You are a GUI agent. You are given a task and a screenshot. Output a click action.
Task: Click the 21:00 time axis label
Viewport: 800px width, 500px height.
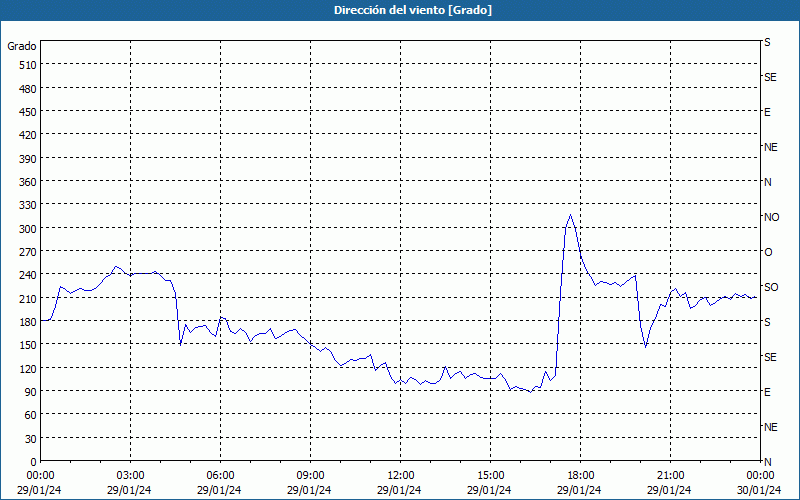[670, 476]
